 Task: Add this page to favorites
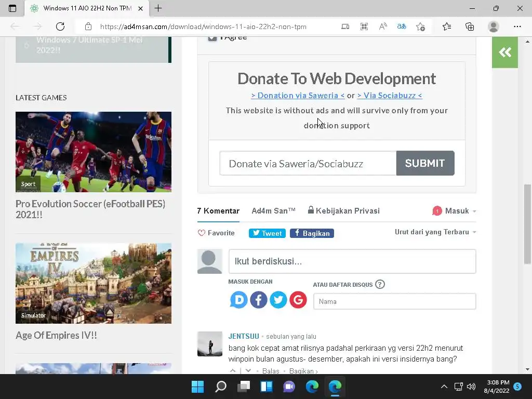[420, 26]
